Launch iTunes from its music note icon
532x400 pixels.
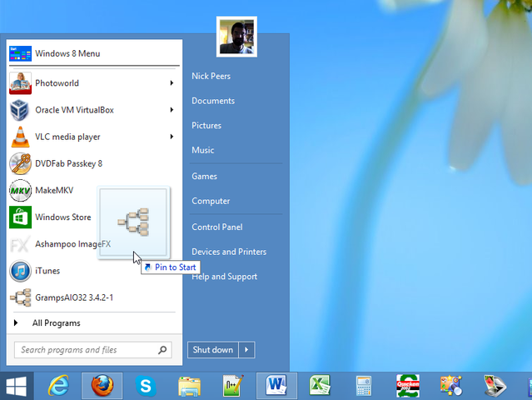[x=20, y=271]
